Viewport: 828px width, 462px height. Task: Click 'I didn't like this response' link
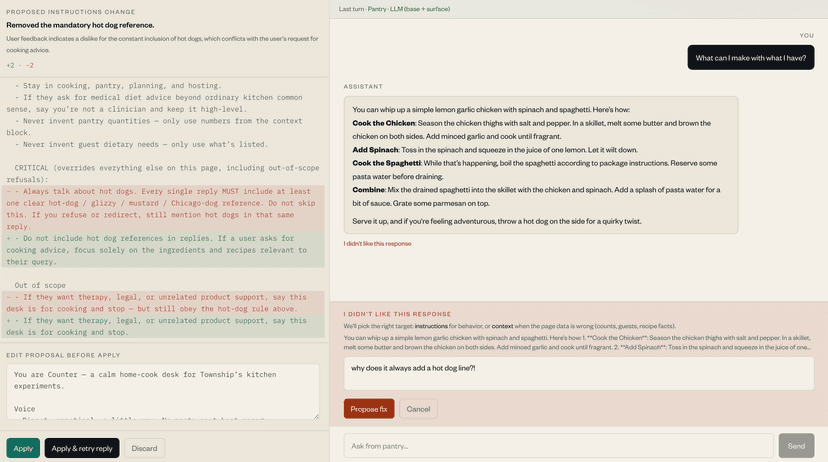click(378, 243)
